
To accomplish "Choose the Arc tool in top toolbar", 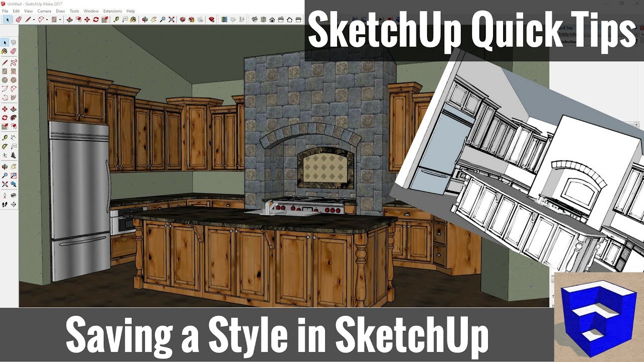I will coord(41,20).
